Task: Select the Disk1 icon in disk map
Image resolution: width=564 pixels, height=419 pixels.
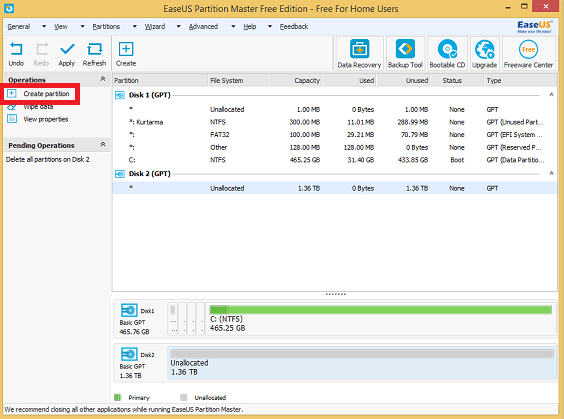Action: (x=129, y=310)
